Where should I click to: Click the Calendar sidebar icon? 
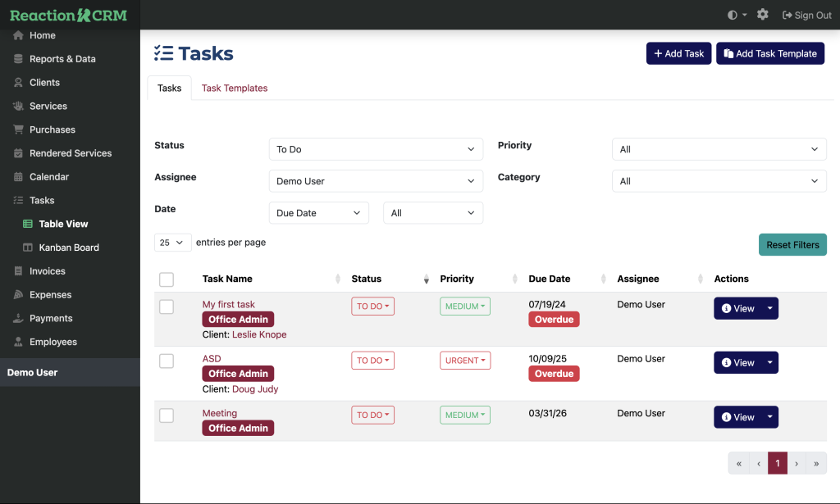(18, 177)
